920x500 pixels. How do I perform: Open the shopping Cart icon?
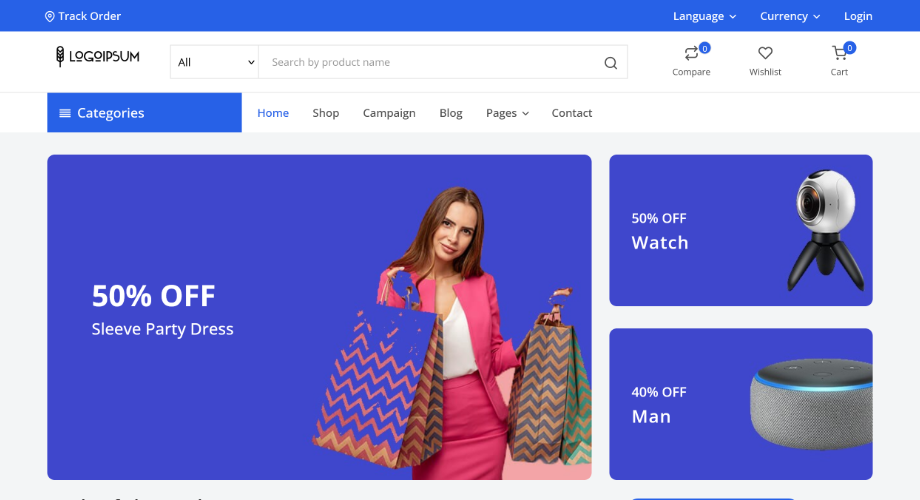coord(839,53)
